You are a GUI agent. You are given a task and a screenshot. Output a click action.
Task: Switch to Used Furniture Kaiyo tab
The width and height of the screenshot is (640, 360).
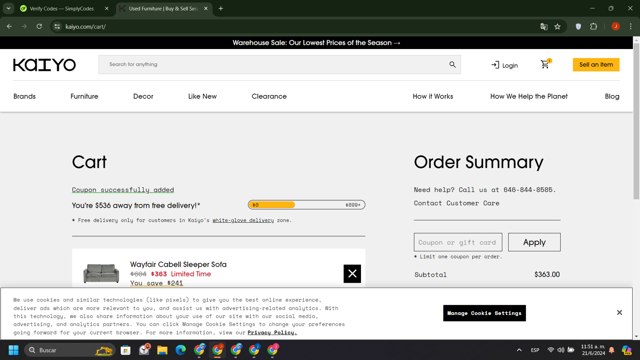pos(162,9)
